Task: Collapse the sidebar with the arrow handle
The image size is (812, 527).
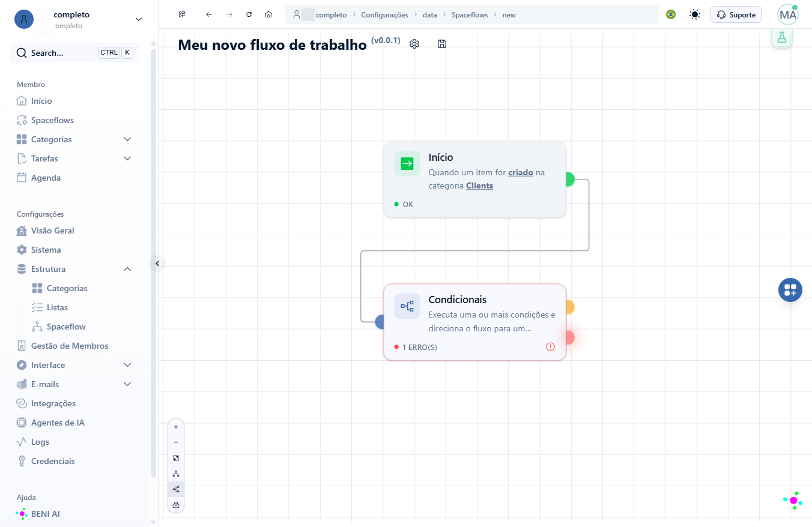Action: [x=157, y=263]
